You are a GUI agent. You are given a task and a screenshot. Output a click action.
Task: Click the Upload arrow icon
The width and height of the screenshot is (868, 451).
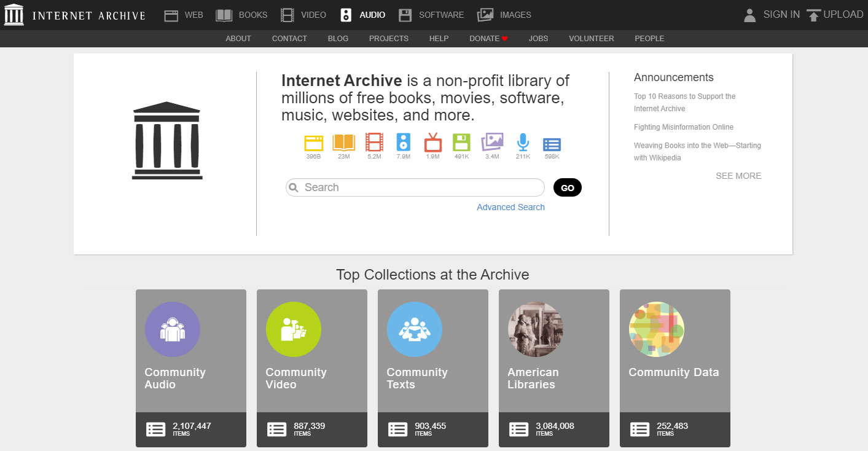click(814, 15)
